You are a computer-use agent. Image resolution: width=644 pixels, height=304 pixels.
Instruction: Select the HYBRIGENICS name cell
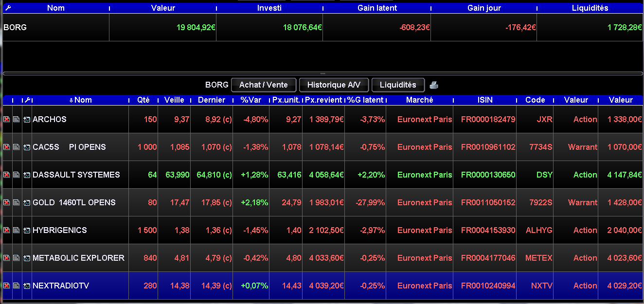[60, 230]
